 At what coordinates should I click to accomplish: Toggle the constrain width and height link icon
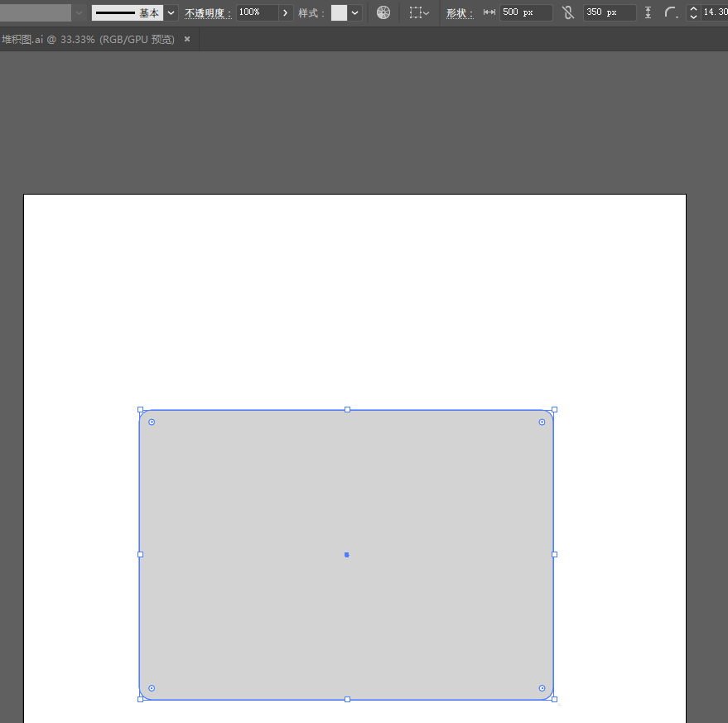tap(568, 12)
